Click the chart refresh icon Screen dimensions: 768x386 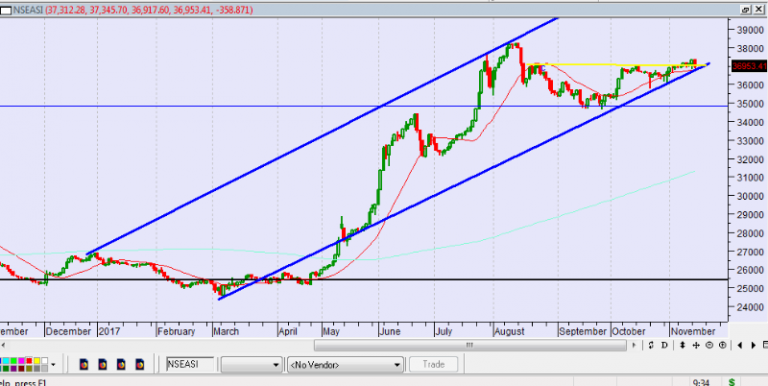click(651, 345)
